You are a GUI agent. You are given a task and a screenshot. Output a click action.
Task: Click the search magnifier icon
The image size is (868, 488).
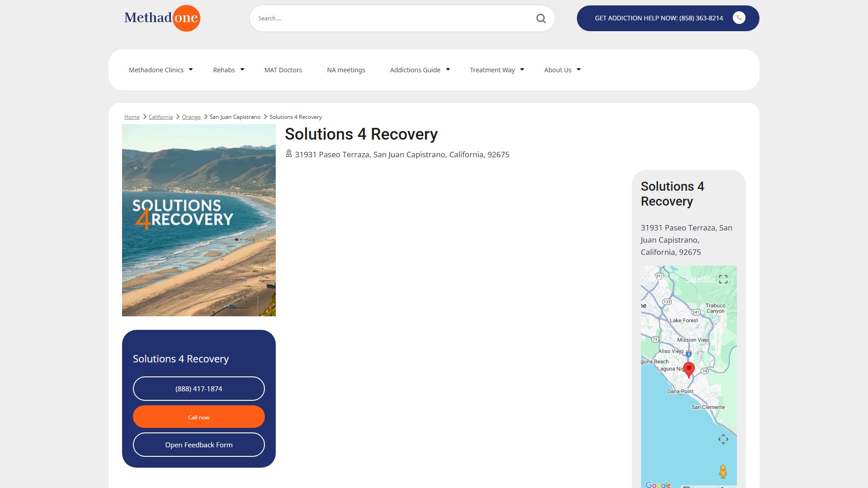[x=541, y=19]
